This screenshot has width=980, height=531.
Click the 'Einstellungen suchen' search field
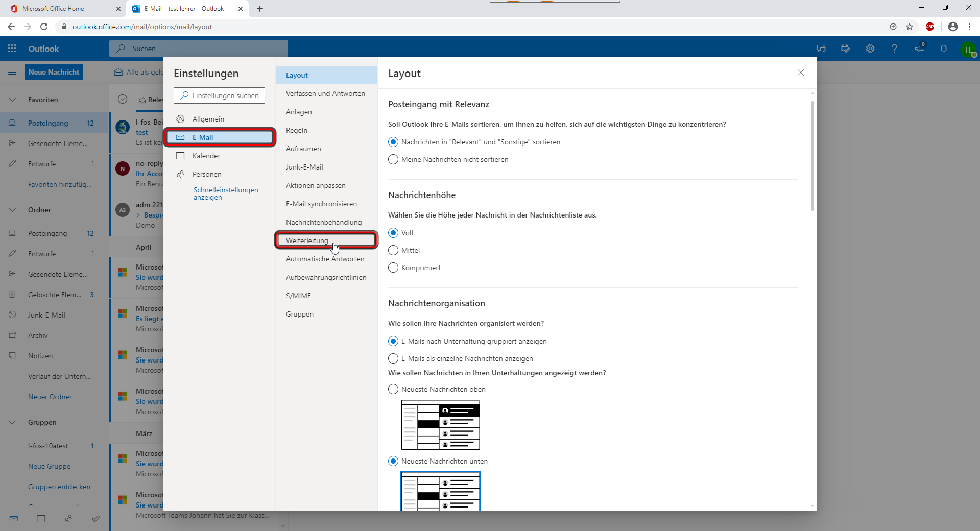click(x=219, y=95)
